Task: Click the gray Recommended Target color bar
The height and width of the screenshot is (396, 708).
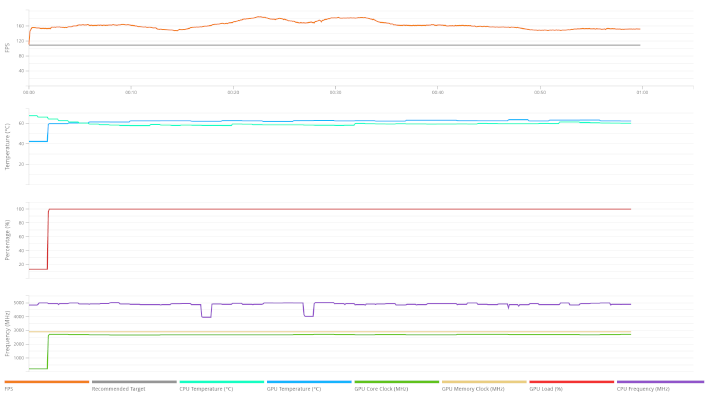Action: coord(134,382)
